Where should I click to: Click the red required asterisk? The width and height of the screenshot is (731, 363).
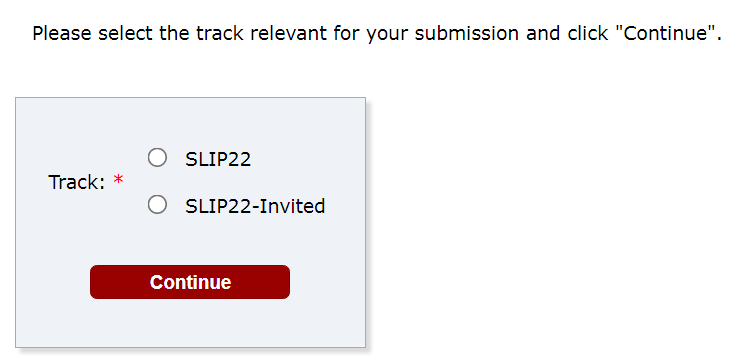[x=118, y=180]
